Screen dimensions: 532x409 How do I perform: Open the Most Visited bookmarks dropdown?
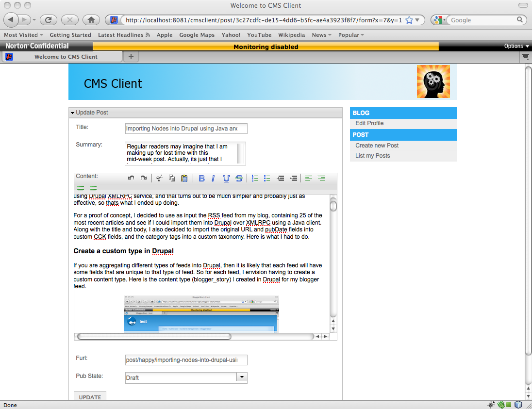click(23, 35)
